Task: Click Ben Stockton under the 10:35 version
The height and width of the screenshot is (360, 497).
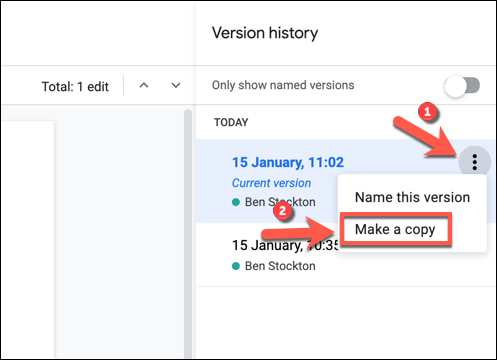Action: pos(280,266)
